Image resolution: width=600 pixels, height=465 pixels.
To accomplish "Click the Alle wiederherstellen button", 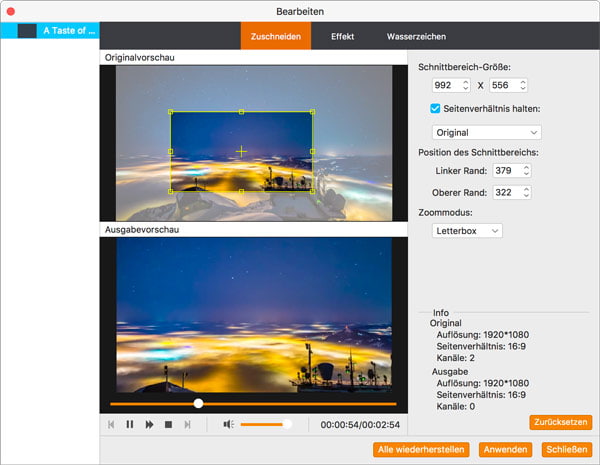I will pyautogui.click(x=421, y=450).
